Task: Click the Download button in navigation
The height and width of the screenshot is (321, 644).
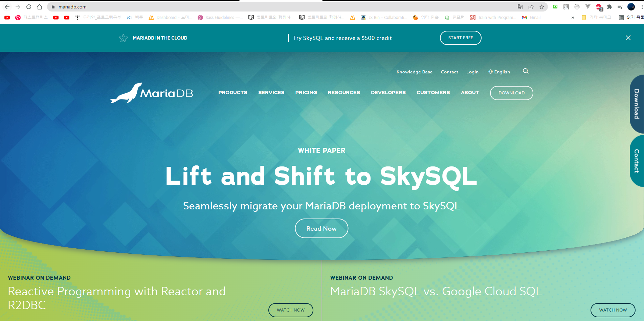Action: [512, 93]
